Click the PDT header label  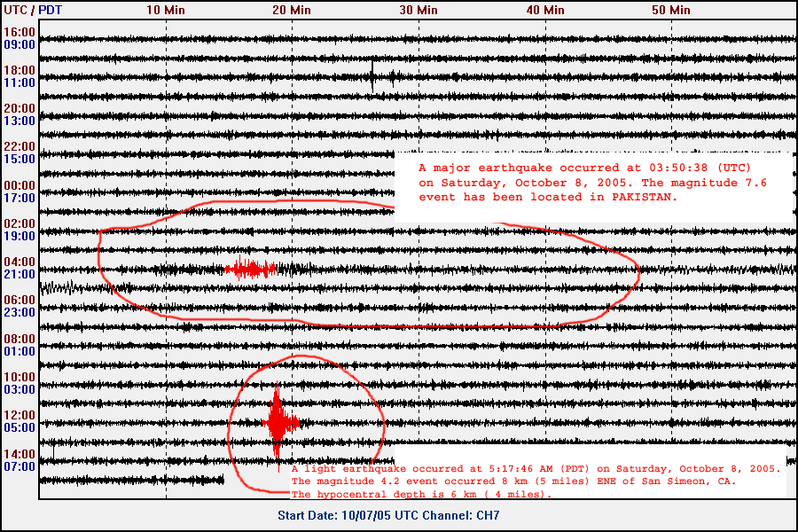pyautogui.click(x=49, y=10)
